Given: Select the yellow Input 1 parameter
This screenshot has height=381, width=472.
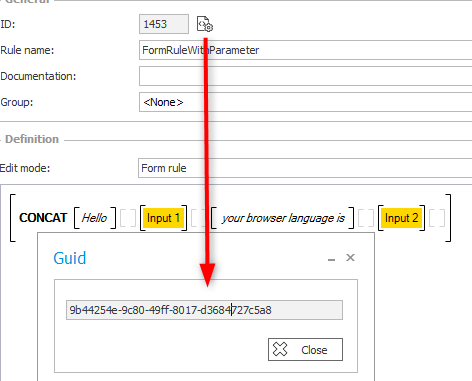Looking at the screenshot, I should [163, 218].
